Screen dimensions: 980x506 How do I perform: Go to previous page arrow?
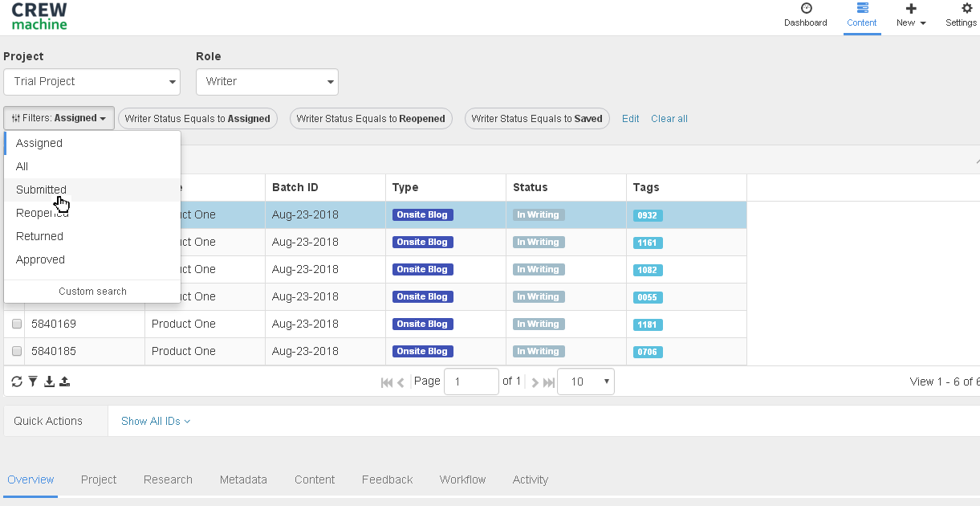(x=401, y=382)
